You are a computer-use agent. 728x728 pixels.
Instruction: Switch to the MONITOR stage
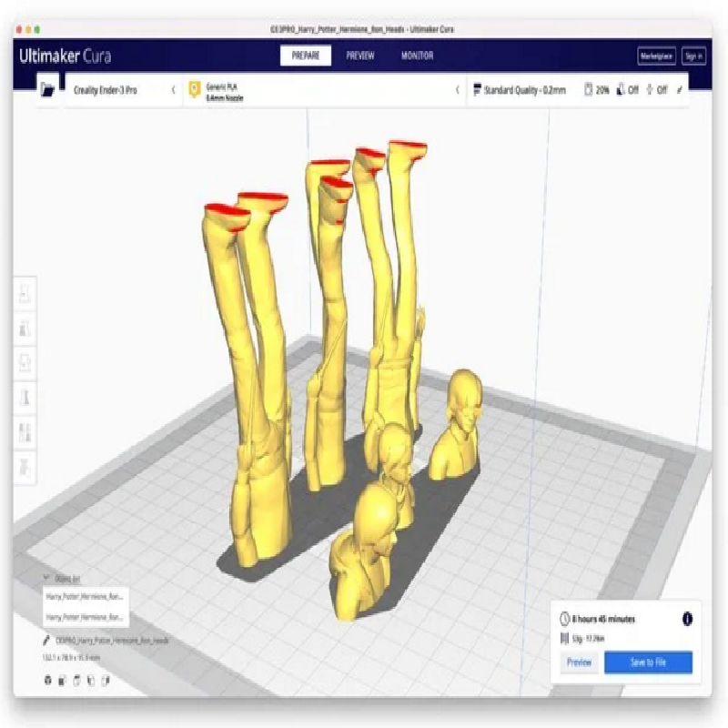click(418, 56)
